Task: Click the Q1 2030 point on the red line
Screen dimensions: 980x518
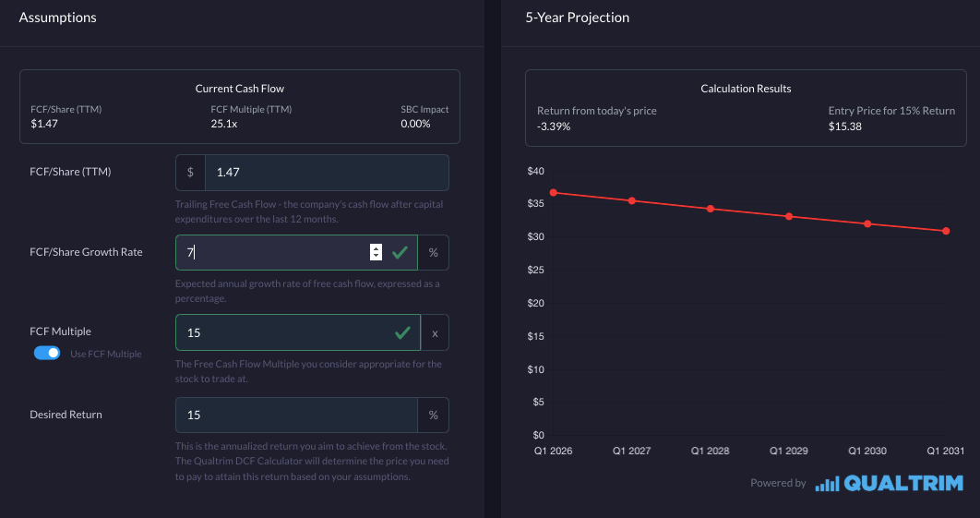Action: pos(867,223)
